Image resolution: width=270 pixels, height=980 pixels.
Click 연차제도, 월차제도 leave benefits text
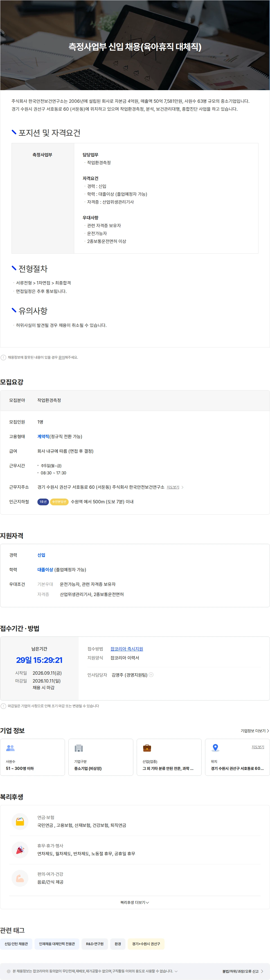(x=86, y=853)
